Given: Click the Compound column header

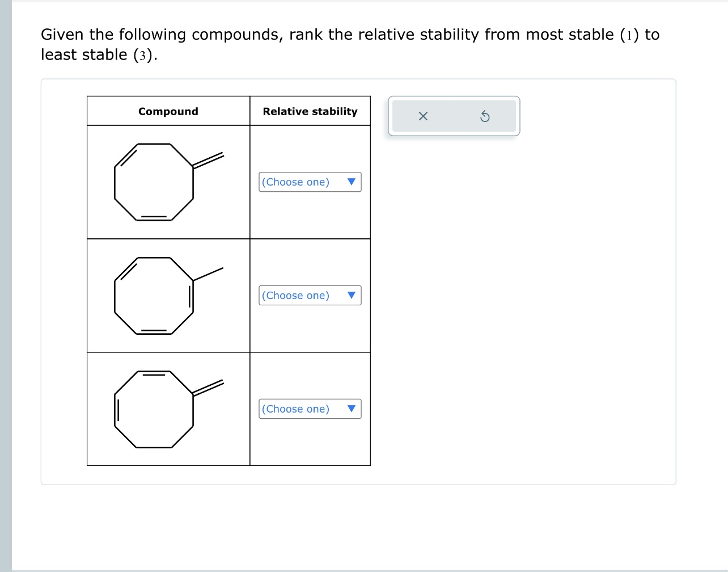Looking at the screenshot, I should click(x=168, y=111).
